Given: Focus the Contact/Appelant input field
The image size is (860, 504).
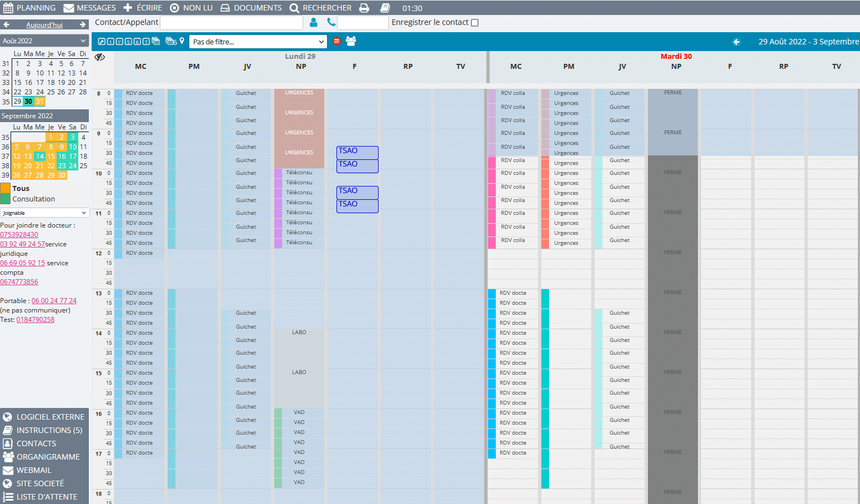Looking at the screenshot, I should (x=232, y=23).
